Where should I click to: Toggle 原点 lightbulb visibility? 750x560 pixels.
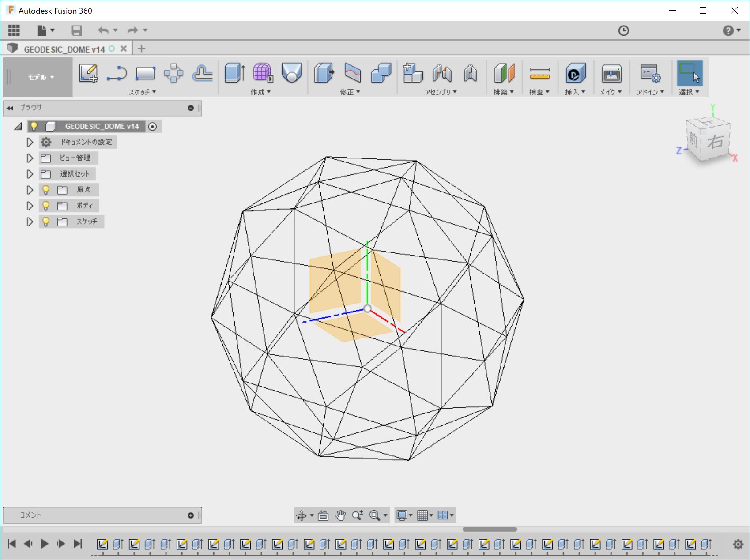tap(46, 190)
